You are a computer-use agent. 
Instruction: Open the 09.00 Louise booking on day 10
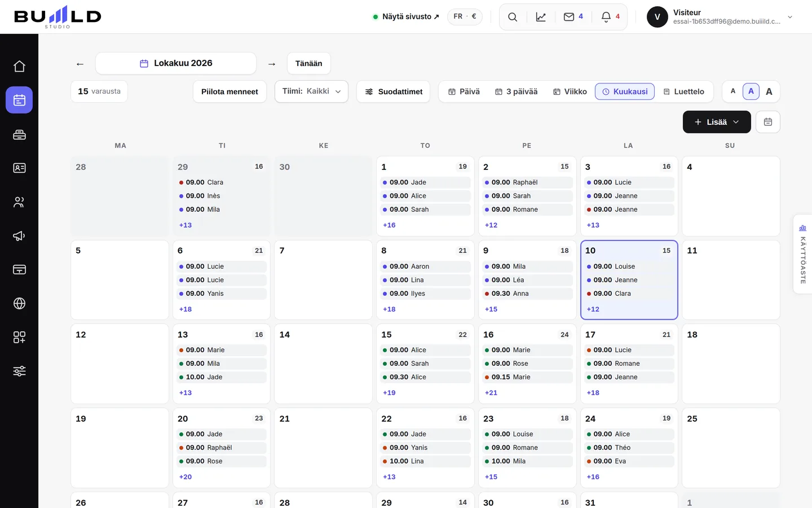(x=629, y=266)
